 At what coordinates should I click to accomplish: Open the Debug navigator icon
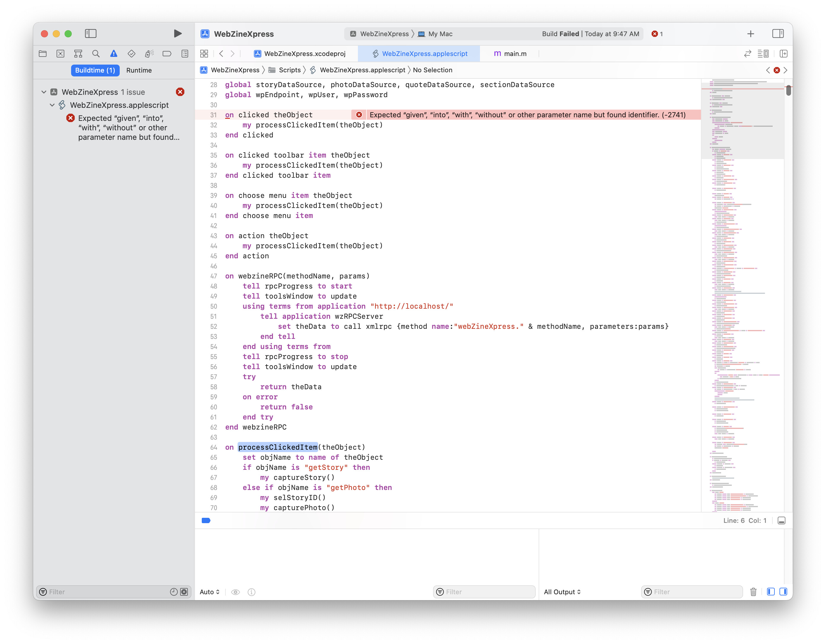point(149,54)
